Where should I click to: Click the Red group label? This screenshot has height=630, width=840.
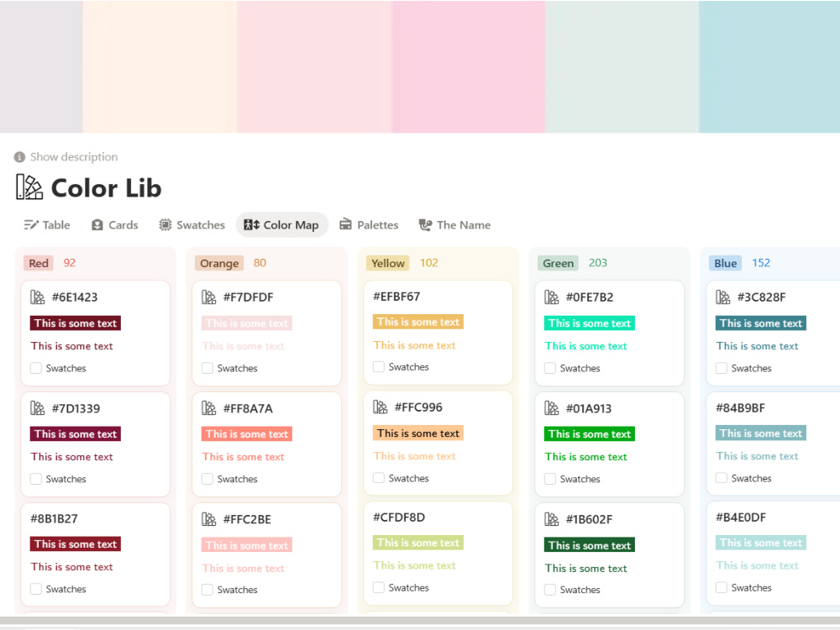click(39, 263)
